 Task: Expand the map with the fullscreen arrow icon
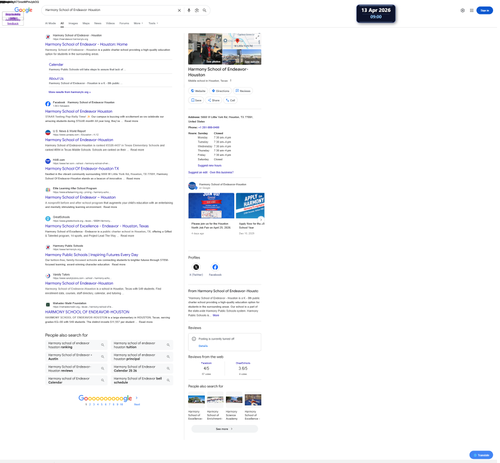coord(258,36)
